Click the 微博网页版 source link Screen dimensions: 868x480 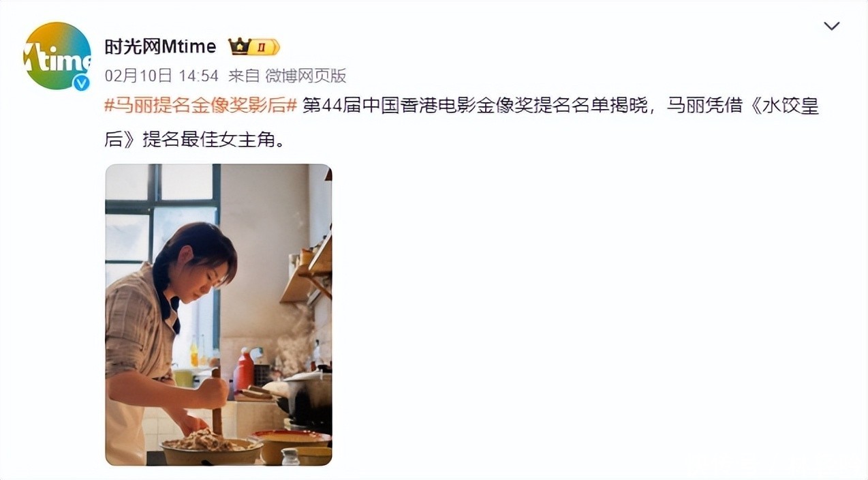pos(306,75)
